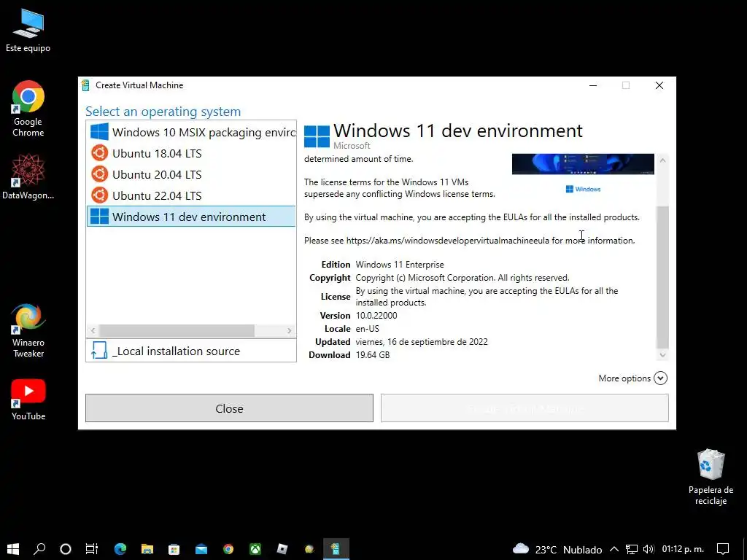Click the network tray icon
This screenshot has height=560, width=747.
point(631,549)
